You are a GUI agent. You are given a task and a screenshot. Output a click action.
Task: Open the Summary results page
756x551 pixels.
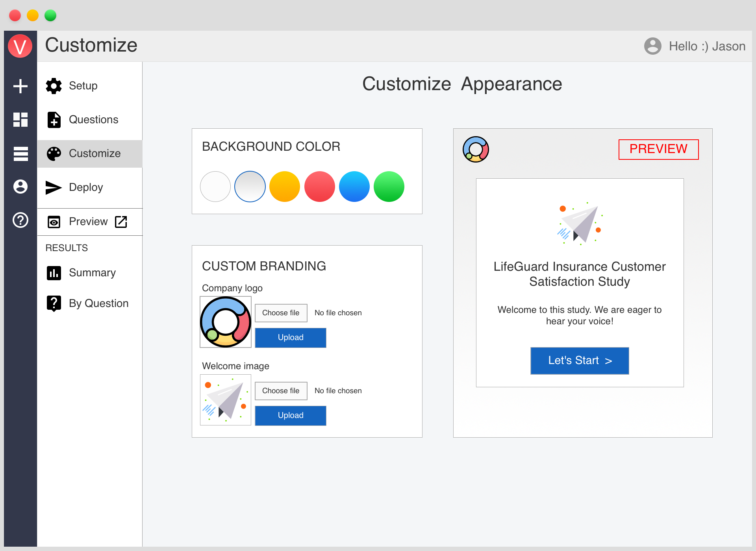(92, 273)
